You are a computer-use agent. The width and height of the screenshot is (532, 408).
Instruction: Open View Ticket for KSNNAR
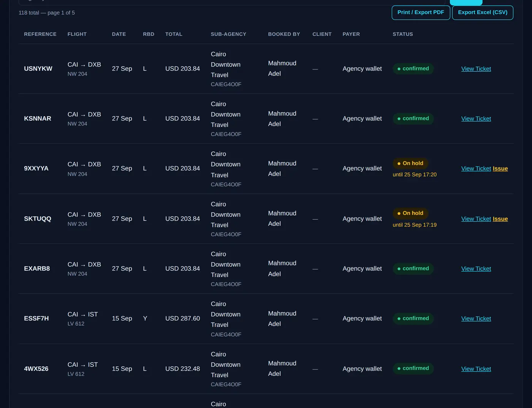point(476,119)
